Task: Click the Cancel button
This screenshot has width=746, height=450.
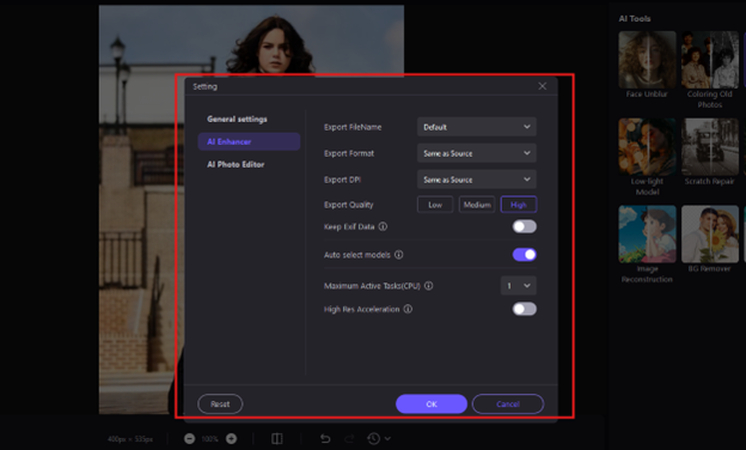Action: point(508,404)
